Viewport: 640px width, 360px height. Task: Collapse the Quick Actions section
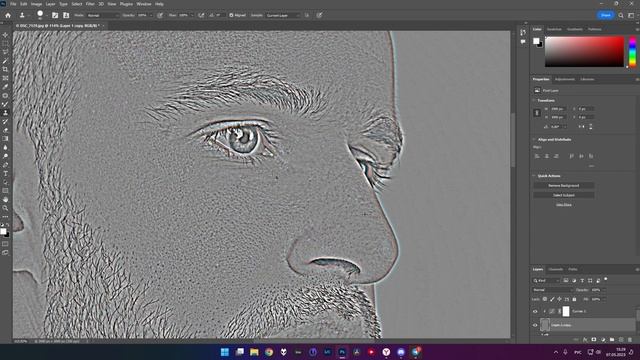(x=534, y=176)
